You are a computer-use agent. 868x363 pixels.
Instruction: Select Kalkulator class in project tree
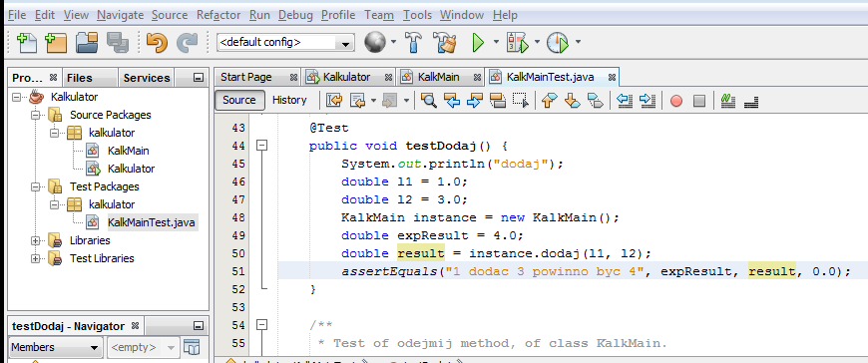tap(131, 169)
